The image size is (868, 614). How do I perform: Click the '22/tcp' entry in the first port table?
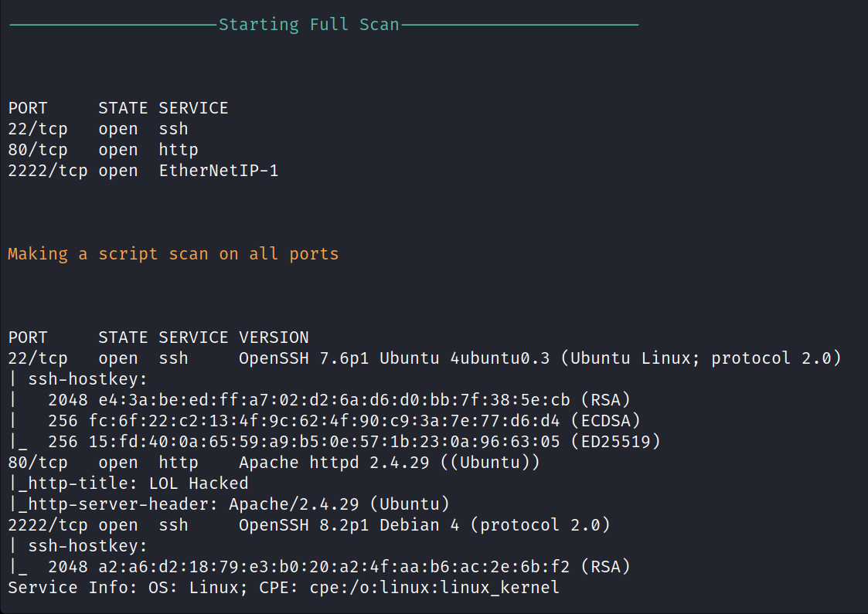point(38,129)
